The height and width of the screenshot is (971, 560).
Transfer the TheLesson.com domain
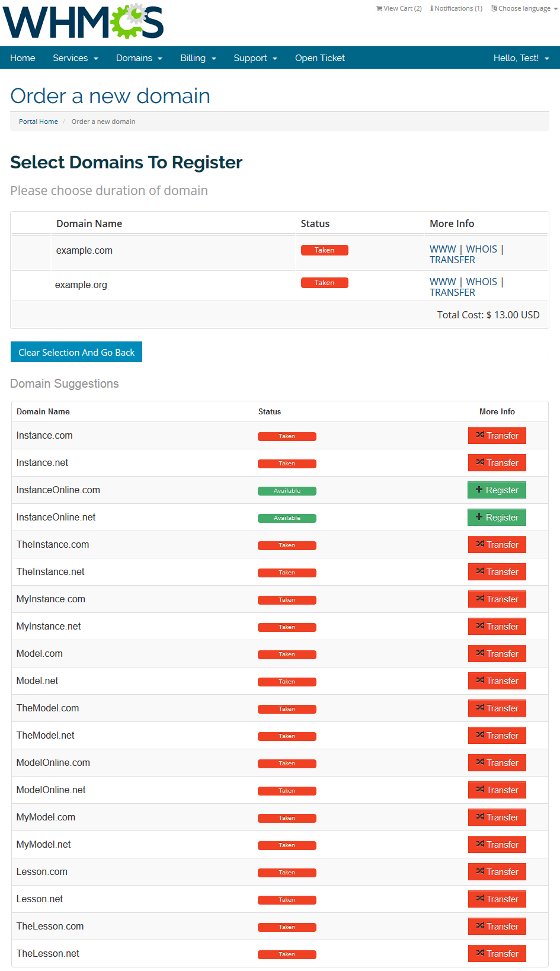(x=497, y=927)
